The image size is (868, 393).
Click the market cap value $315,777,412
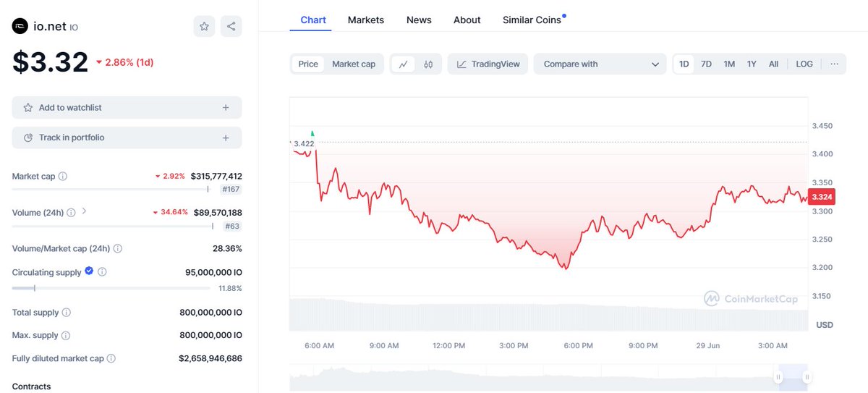(x=216, y=176)
